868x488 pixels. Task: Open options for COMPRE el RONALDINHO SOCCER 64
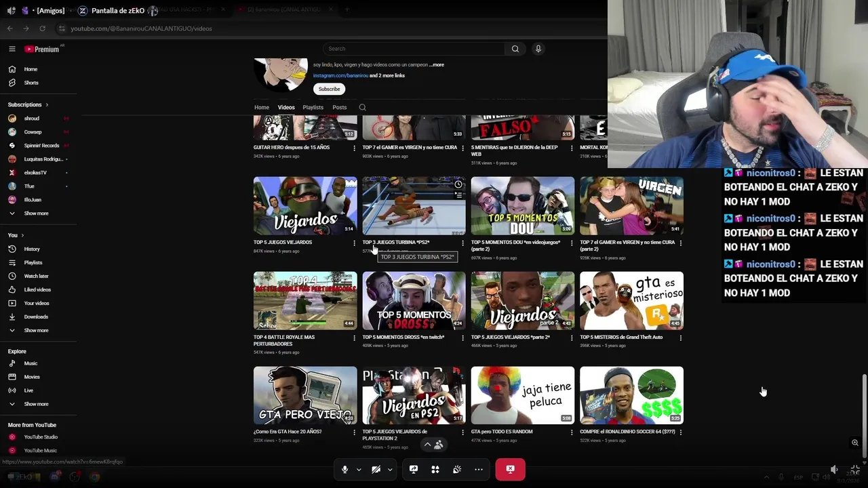679,432
